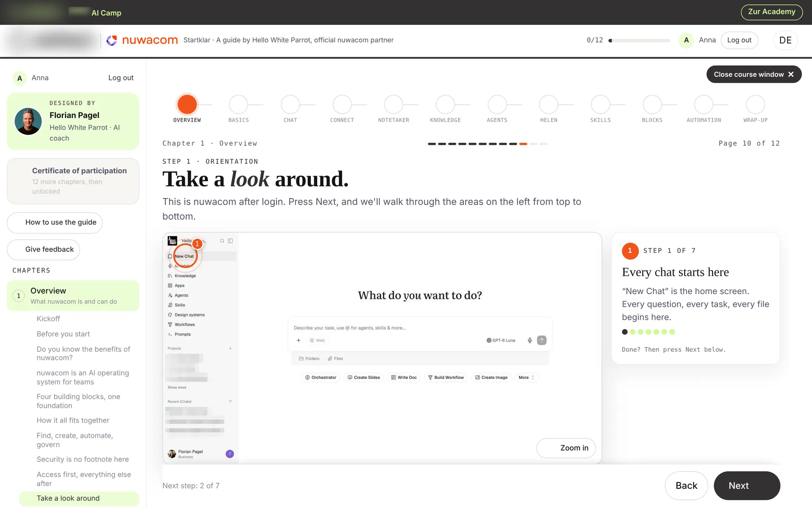Open the GPT-6 Luna model selector

[501, 340]
